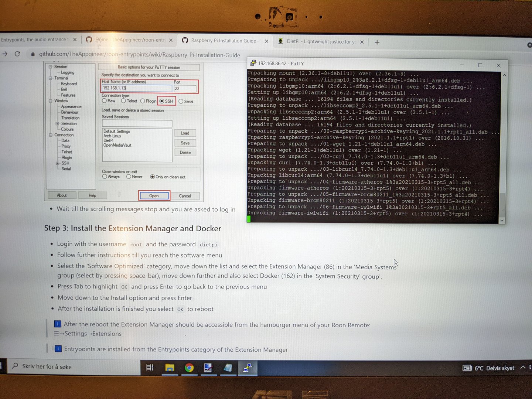The height and width of the screenshot is (399, 532).
Task: Click the Save button in guide image
Action: point(185,143)
